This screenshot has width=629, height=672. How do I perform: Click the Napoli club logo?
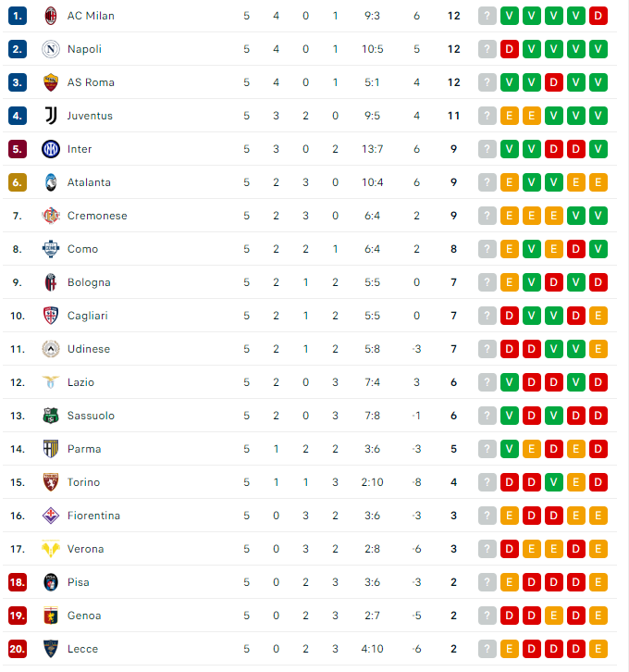[51, 49]
